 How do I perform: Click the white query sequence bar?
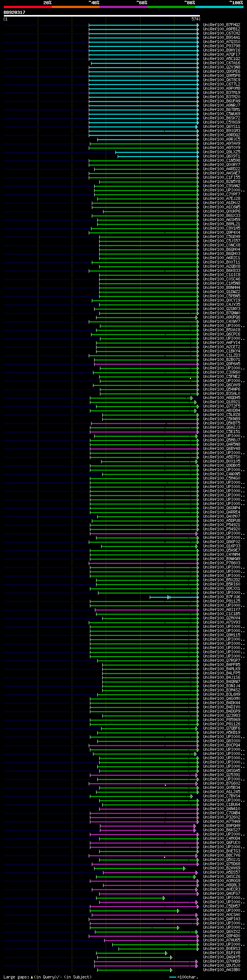102,16
